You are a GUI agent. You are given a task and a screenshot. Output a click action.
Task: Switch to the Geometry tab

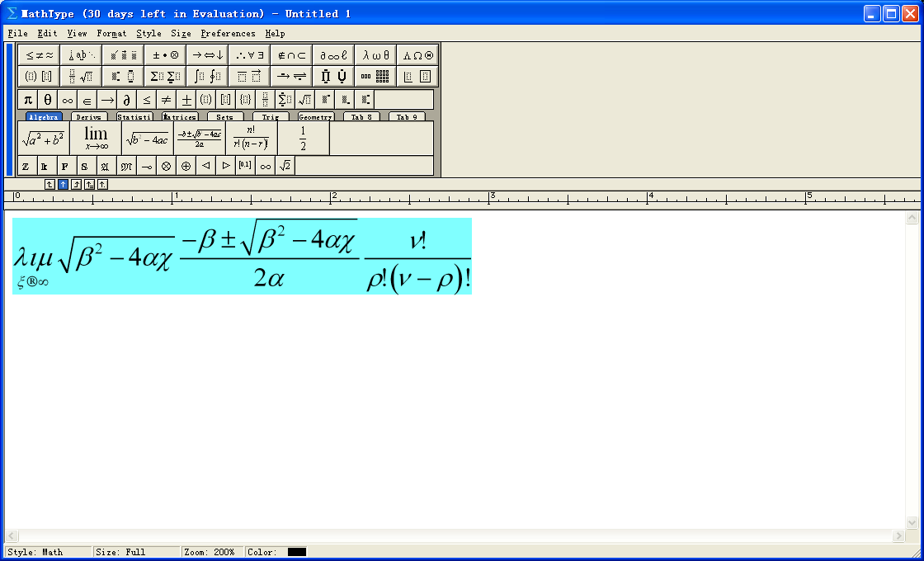coord(315,117)
